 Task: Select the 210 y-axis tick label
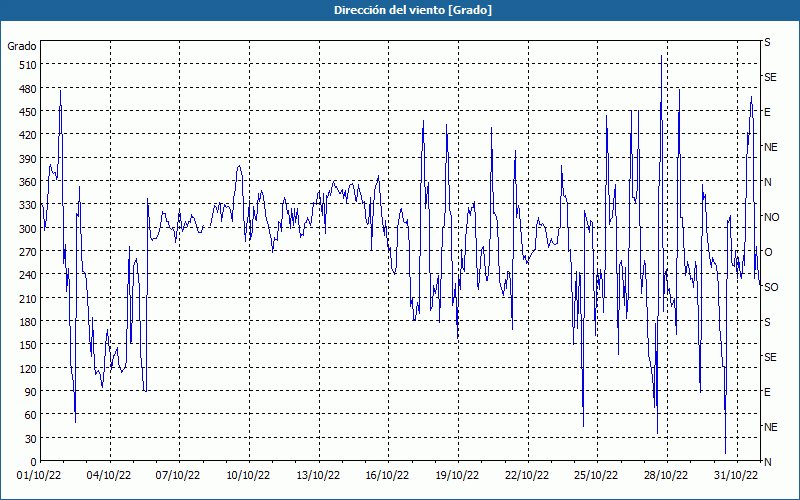pos(28,298)
